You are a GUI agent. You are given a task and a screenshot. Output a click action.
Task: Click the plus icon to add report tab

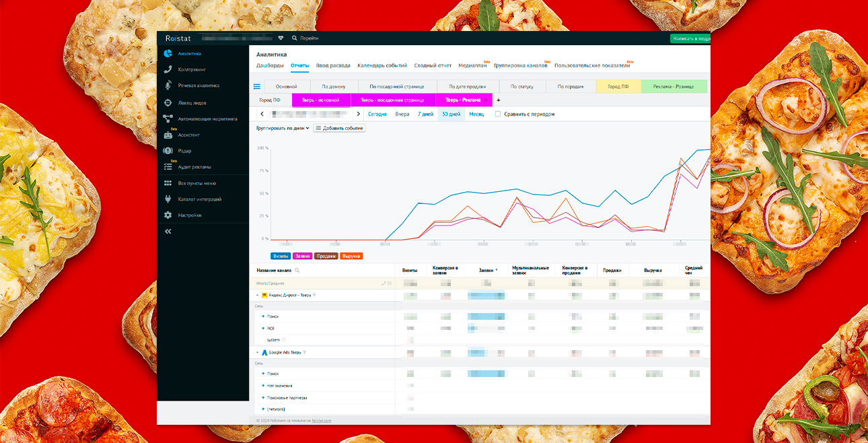click(x=498, y=100)
